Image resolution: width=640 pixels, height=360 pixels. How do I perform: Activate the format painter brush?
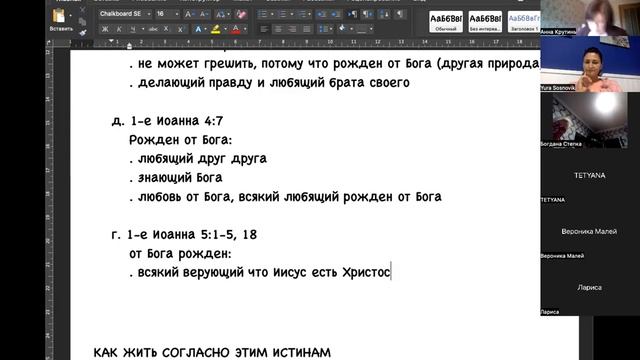tap(82, 33)
